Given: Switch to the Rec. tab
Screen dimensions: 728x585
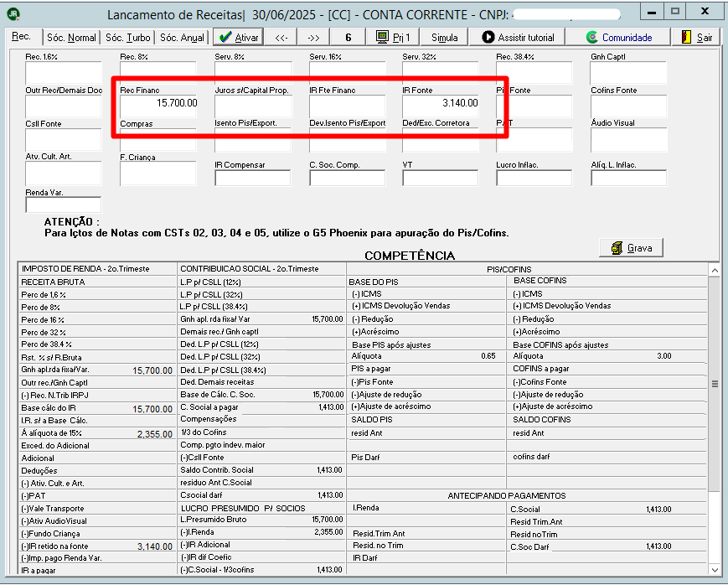Looking at the screenshot, I should [22, 37].
